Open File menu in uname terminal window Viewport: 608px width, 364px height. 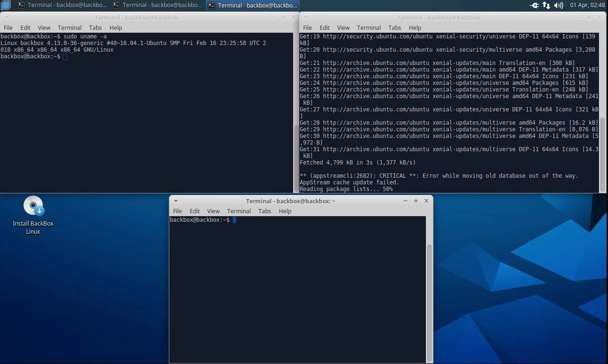[x=8, y=27]
